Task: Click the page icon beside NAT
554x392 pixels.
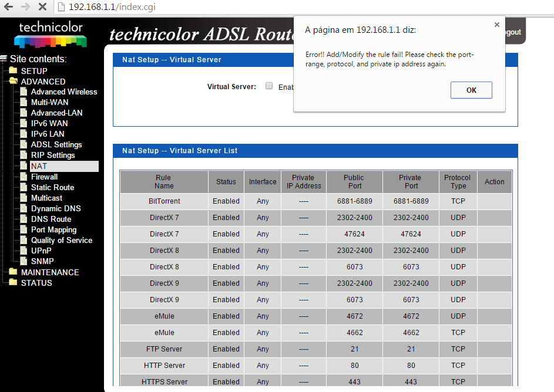Action: (23, 166)
